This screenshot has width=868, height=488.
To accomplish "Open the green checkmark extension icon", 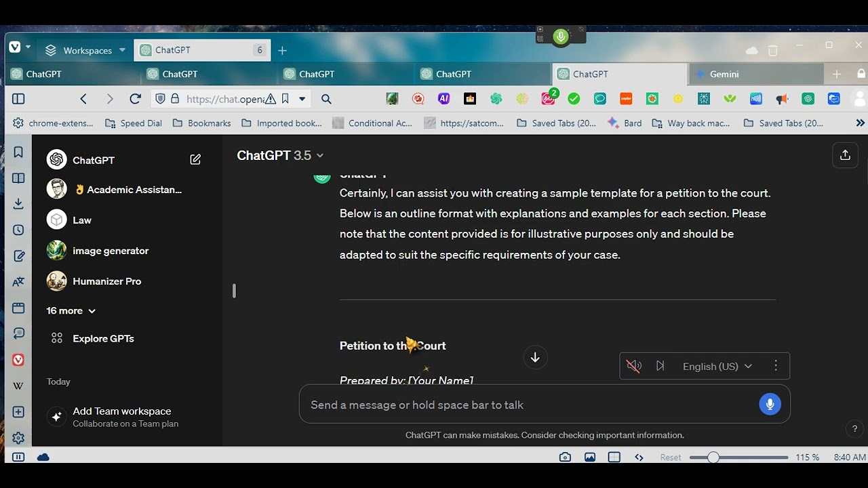I will tap(574, 99).
